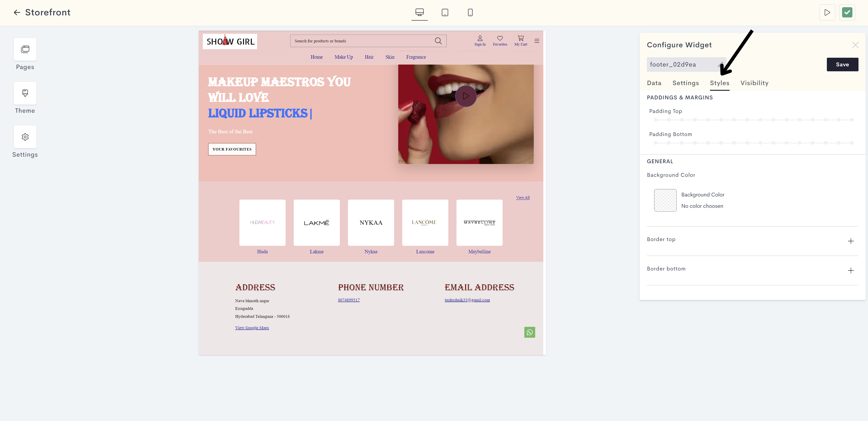Image resolution: width=868 pixels, height=421 pixels.
Task: Click the ADDRESS footer heading
Action: click(x=255, y=287)
